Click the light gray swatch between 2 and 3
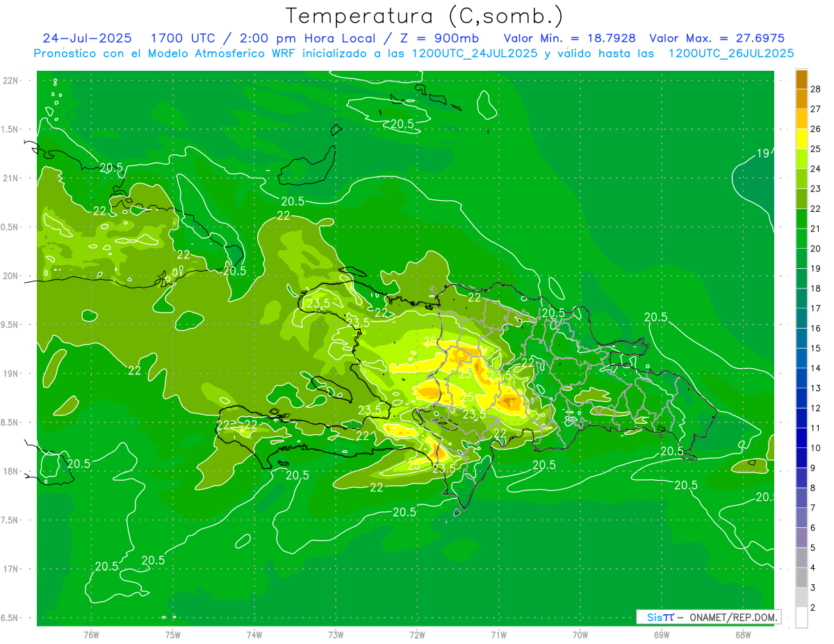834x644 pixels. pyautogui.click(x=801, y=597)
